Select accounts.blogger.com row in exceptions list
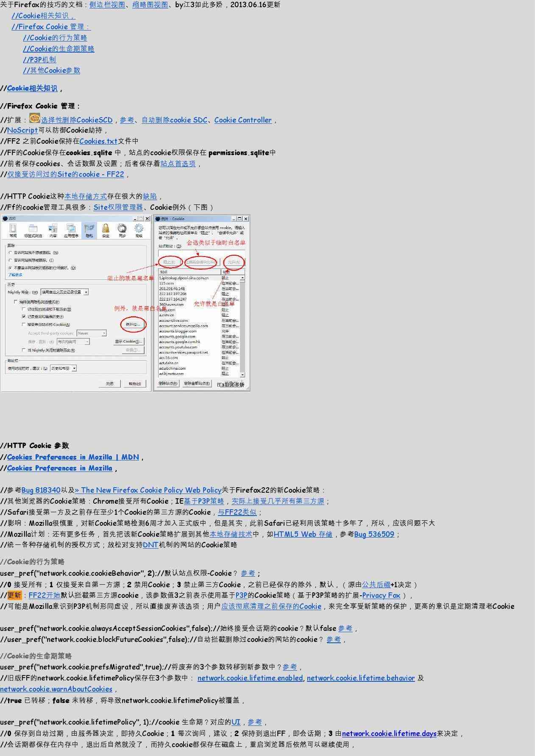The image size is (535, 756). (x=199, y=331)
